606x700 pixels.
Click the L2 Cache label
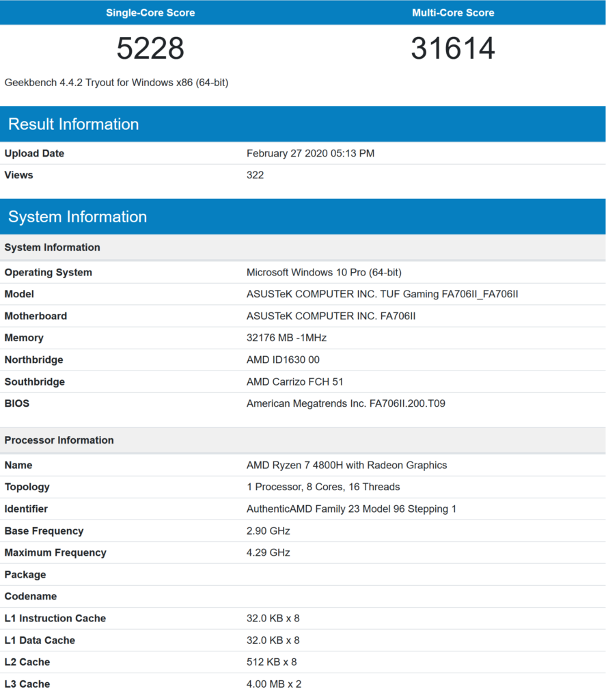27,662
